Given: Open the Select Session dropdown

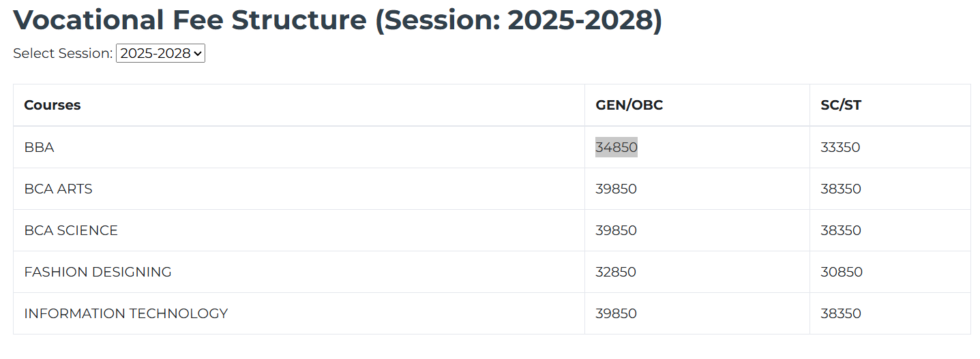Looking at the screenshot, I should point(160,53).
